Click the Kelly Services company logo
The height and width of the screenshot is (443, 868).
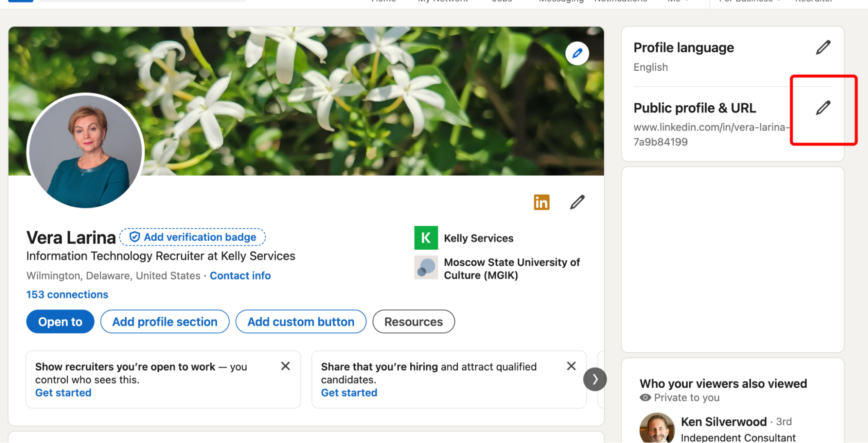(x=426, y=238)
